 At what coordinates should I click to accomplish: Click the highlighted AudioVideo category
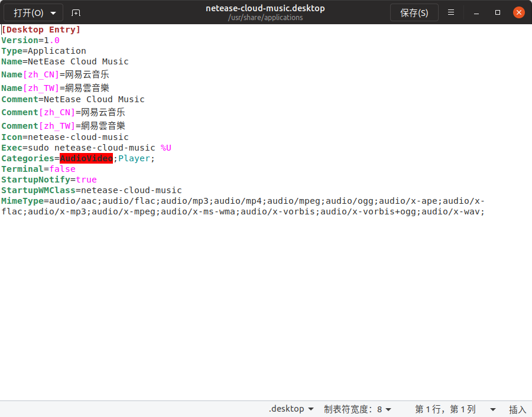[x=86, y=158]
